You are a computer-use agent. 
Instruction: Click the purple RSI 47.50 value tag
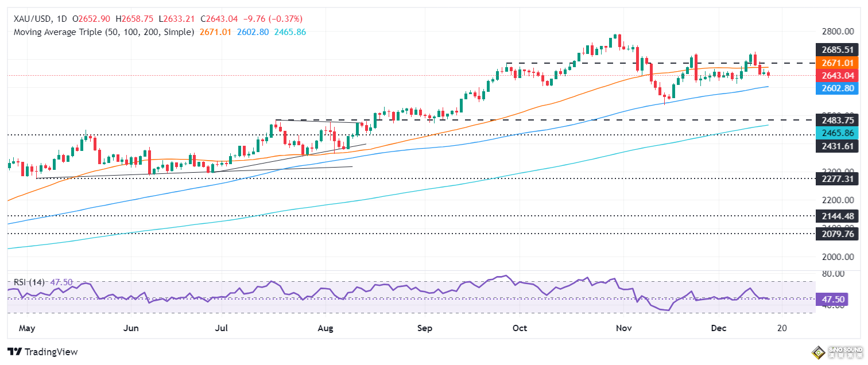coord(838,299)
